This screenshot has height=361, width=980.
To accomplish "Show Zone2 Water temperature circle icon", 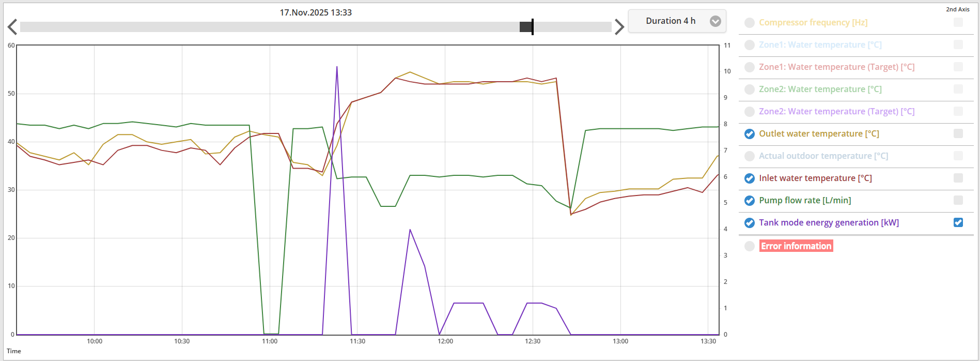I will (750, 89).
